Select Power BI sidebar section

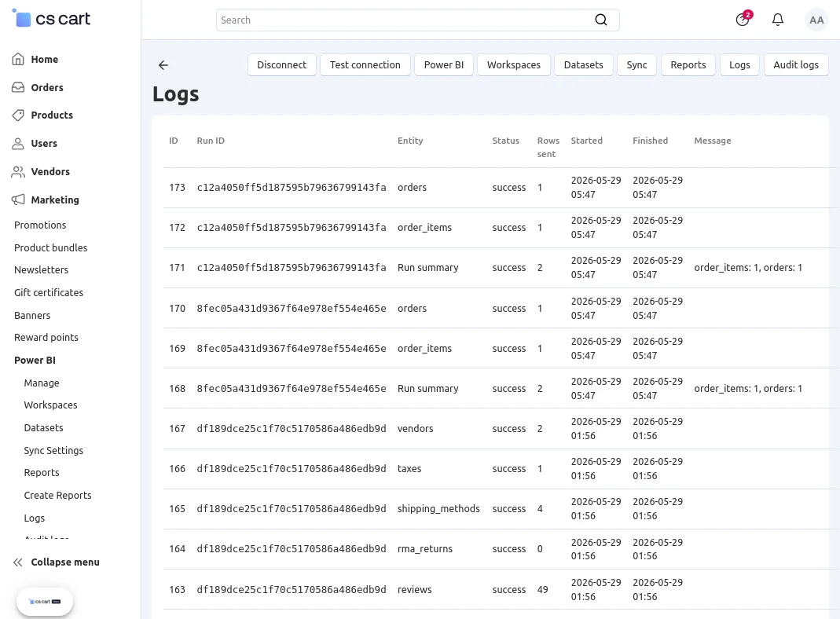(35, 361)
